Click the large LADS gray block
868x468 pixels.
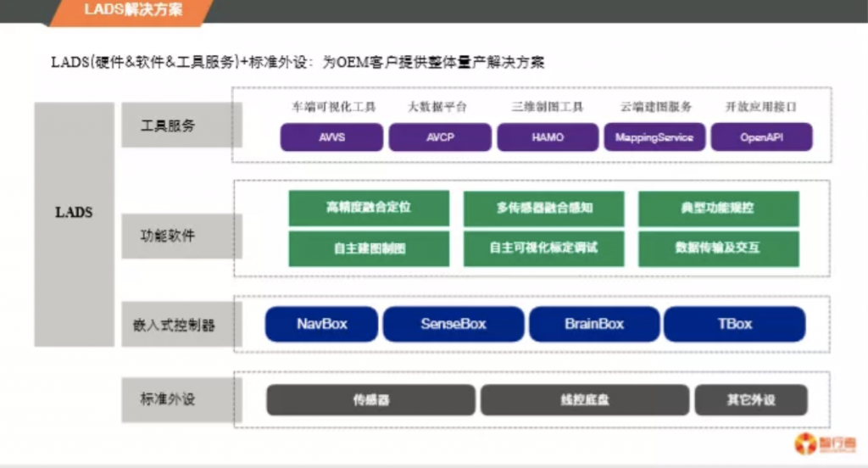click(75, 225)
